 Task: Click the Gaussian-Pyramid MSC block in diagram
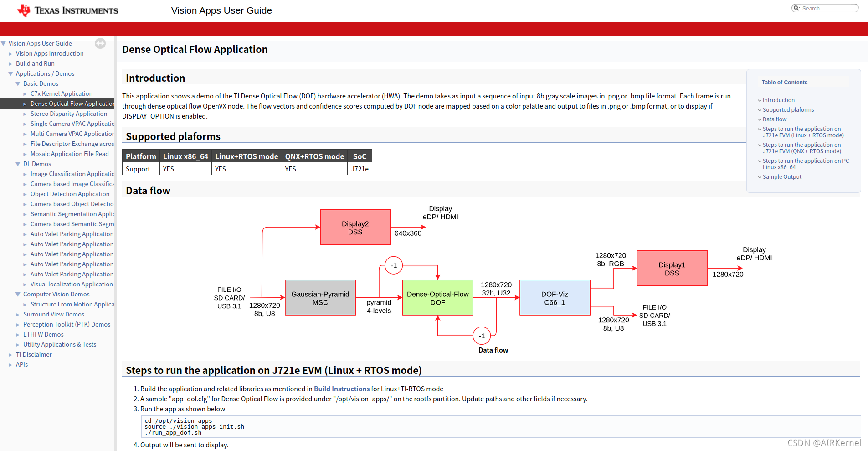tap(320, 298)
